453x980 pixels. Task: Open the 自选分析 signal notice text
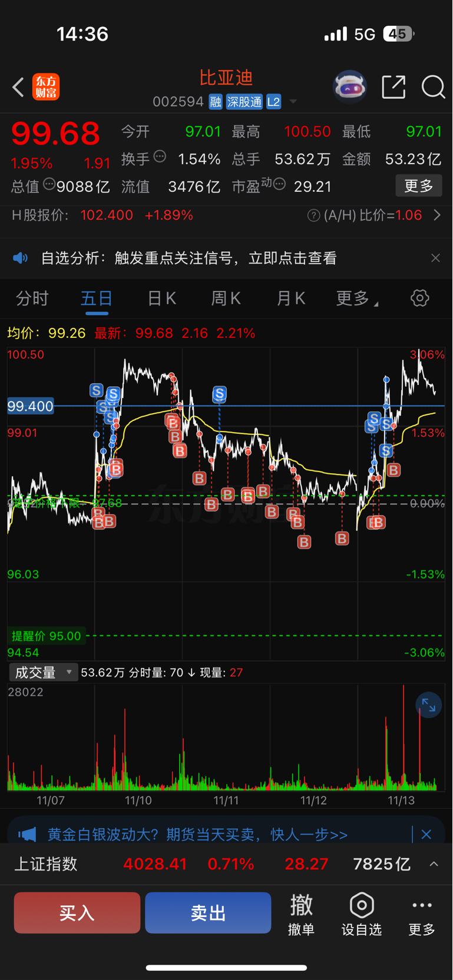189,258
